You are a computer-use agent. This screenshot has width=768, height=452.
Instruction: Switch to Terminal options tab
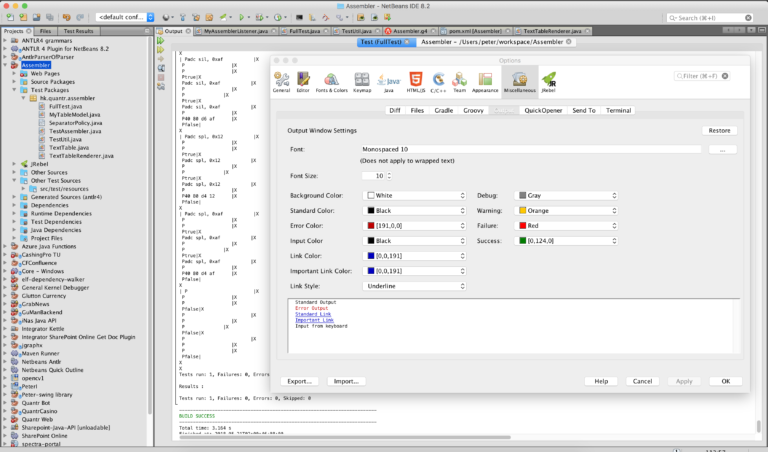click(x=618, y=110)
